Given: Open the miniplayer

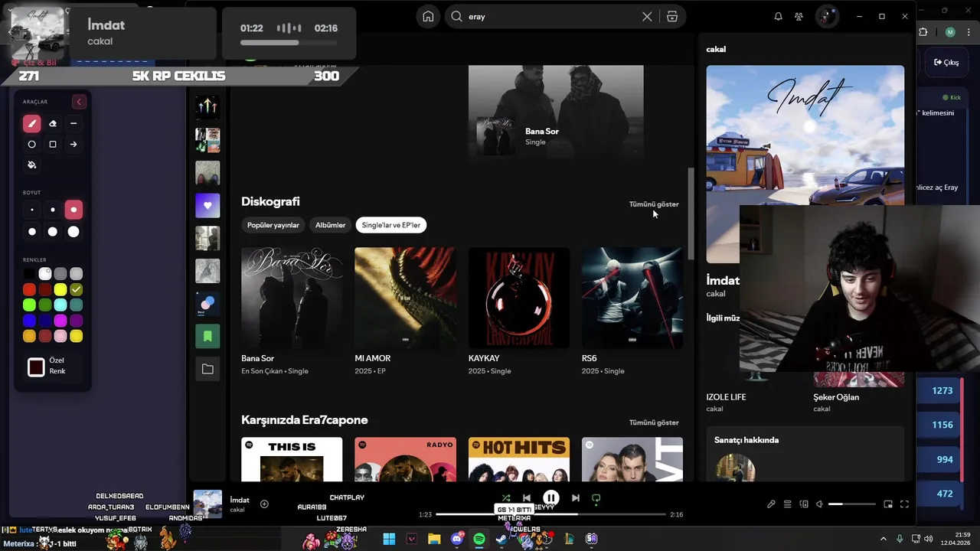Looking at the screenshot, I should click(x=888, y=504).
